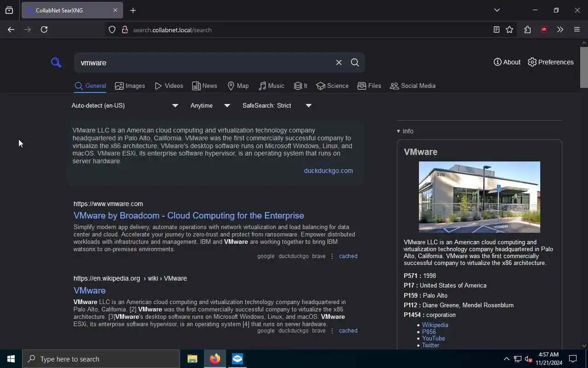Click the SearXNG magnifier logo
588x368 pixels.
[56, 63]
